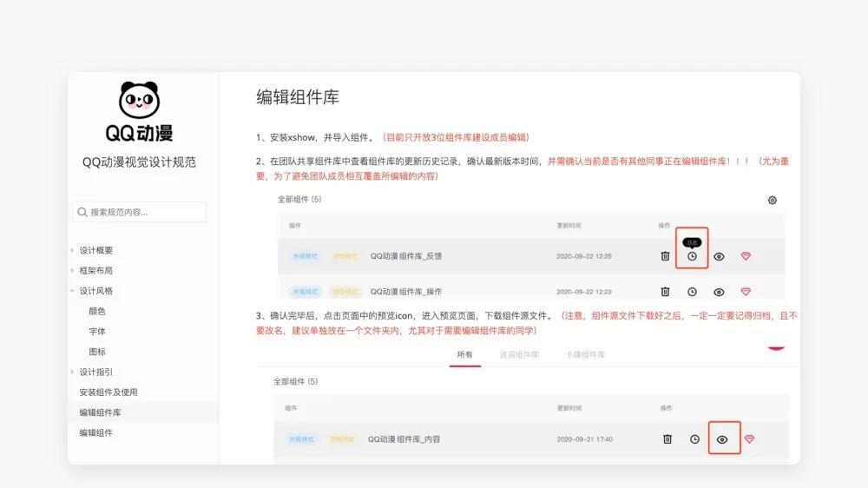Focus the 搜索规范内容 search field
The image size is (868, 488).
click(139, 212)
